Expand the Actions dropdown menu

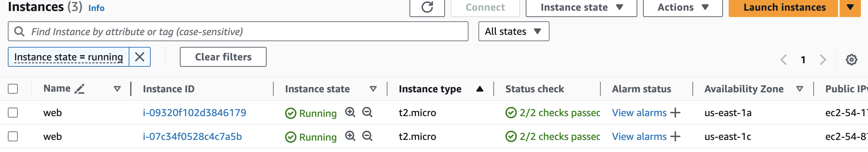(x=682, y=7)
